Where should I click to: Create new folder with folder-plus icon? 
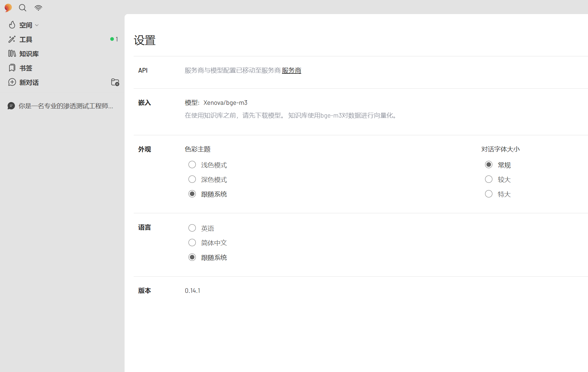pos(115,82)
